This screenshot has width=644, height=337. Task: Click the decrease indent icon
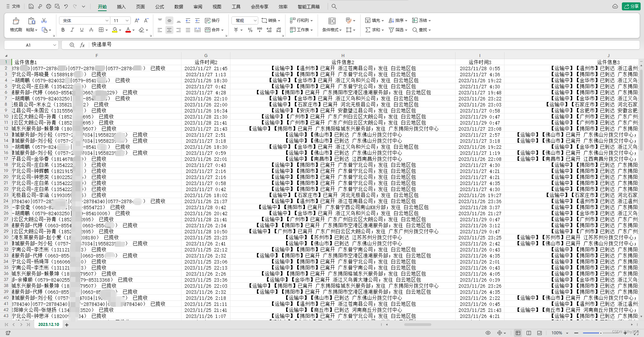[x=188, y=20]
